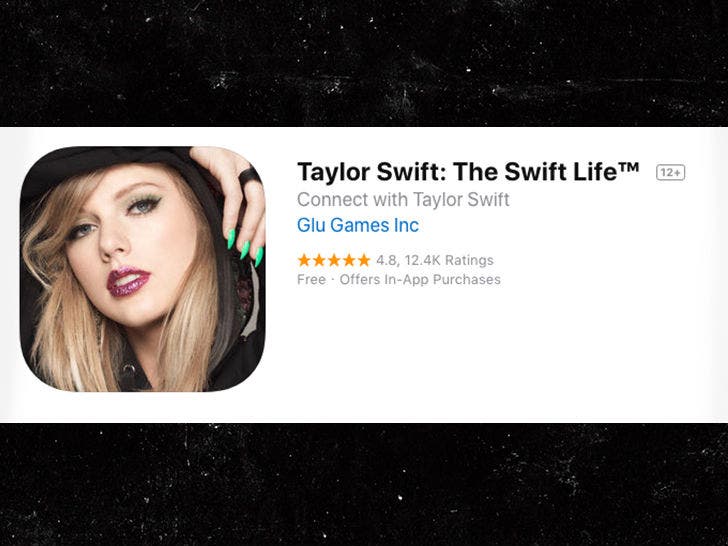Click the green nails in app icon
728x546 pixels.
pyautogui.click(x=245, y=247)
